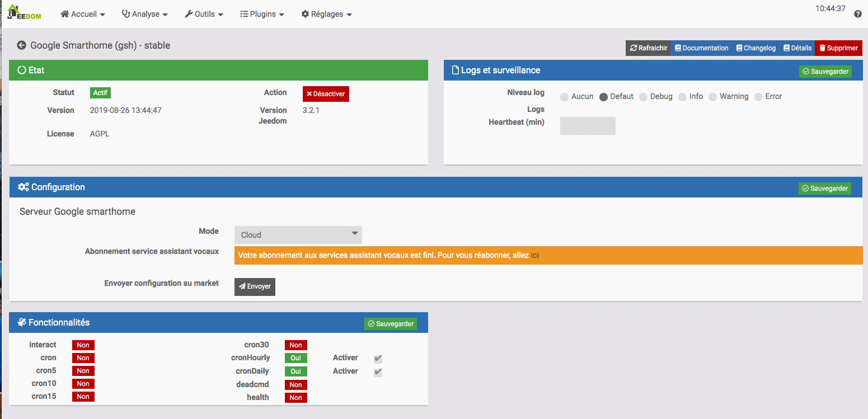Show plugin Détails
868x419 pixels.
(797, 48)
